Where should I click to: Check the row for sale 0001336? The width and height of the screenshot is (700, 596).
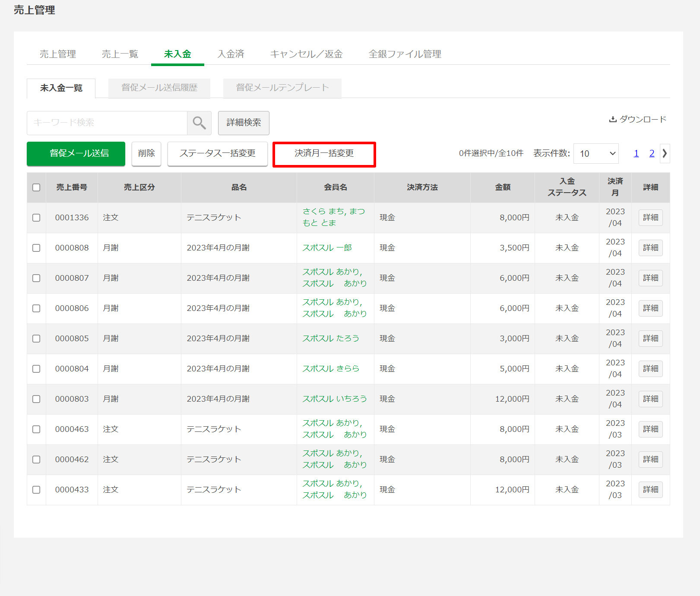tap(36, 218)
